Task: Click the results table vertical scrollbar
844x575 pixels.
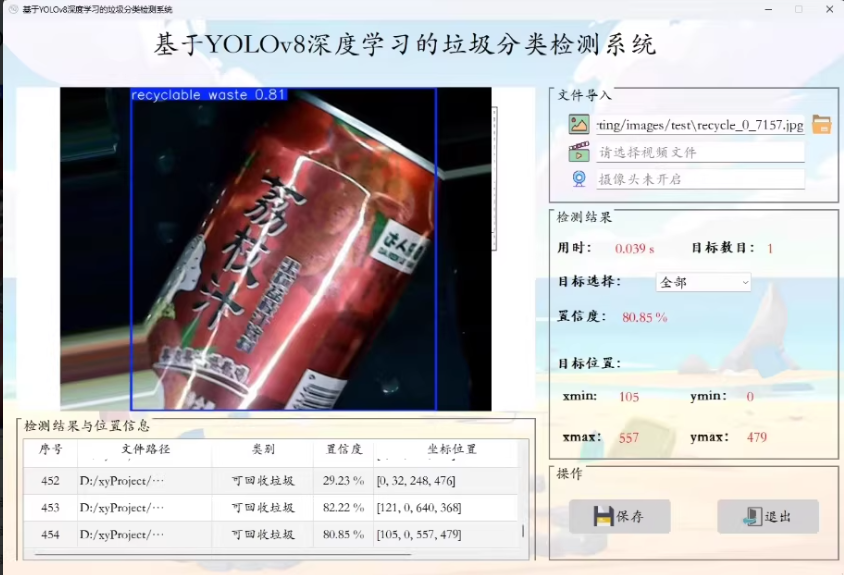Action: point(523,530)
